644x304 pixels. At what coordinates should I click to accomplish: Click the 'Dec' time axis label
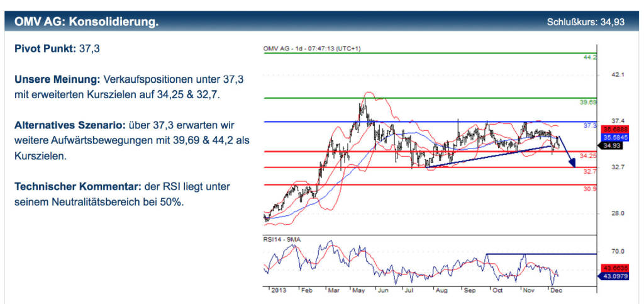555,290
